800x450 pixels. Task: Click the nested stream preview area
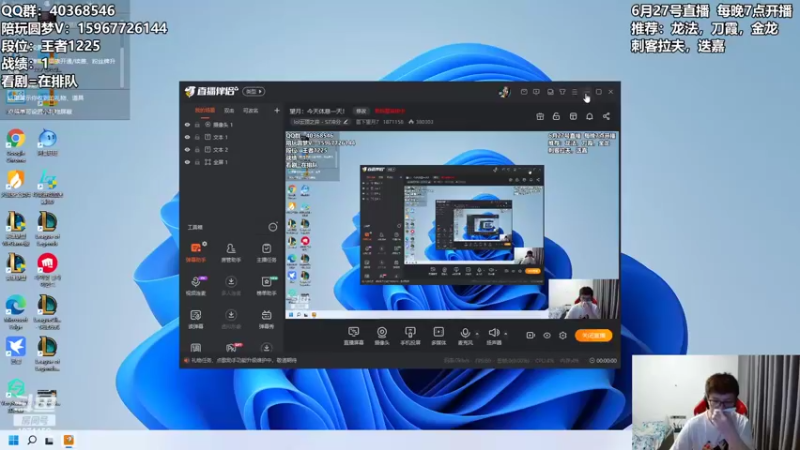[452, 224]
